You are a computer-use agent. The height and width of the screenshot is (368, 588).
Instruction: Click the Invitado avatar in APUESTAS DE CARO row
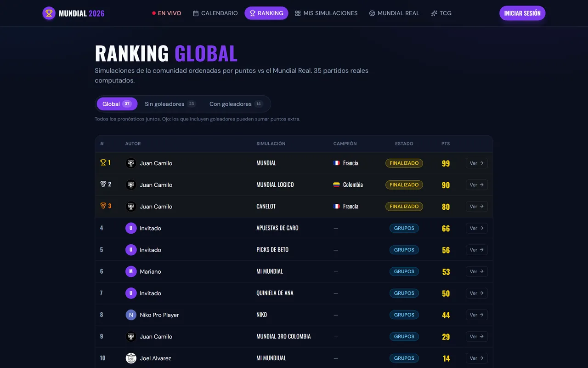(x=131, y=228)
